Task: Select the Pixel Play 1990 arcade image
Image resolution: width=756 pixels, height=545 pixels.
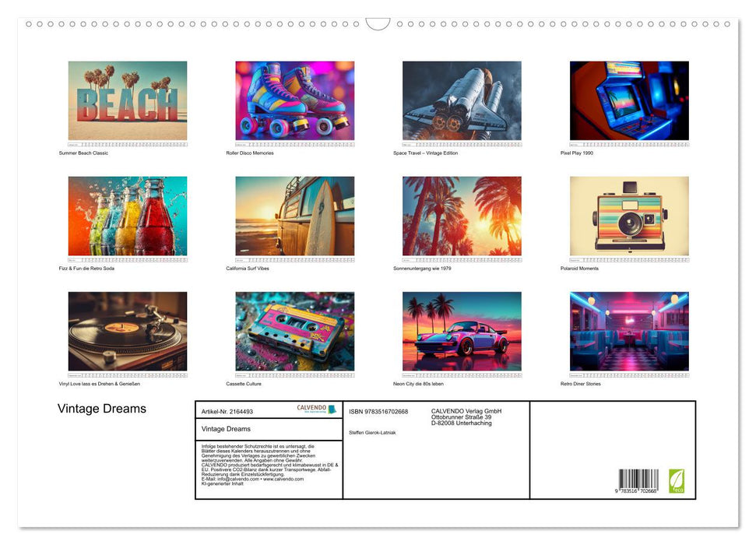Action: [629, 100]
